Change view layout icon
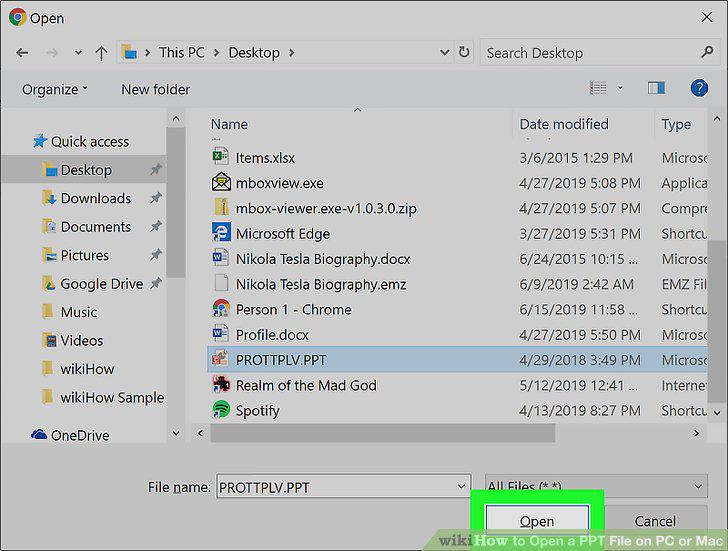 coord(598,88)
